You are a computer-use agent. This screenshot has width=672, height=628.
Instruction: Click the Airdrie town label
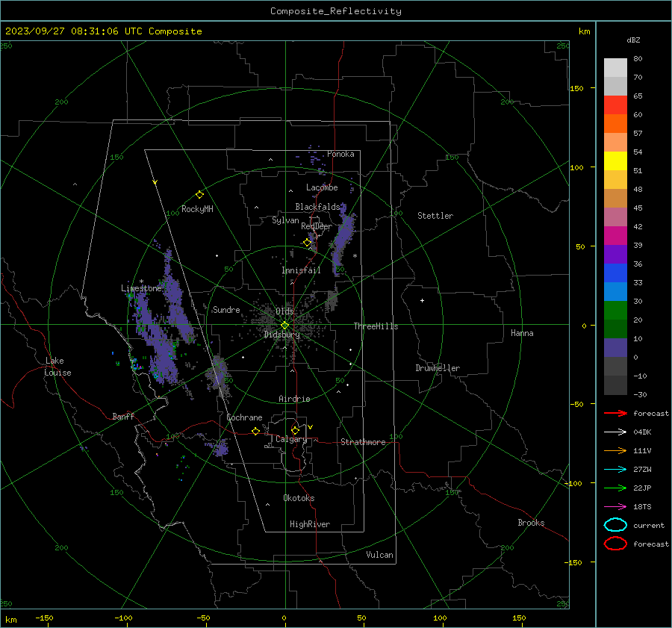click(294, 399)
